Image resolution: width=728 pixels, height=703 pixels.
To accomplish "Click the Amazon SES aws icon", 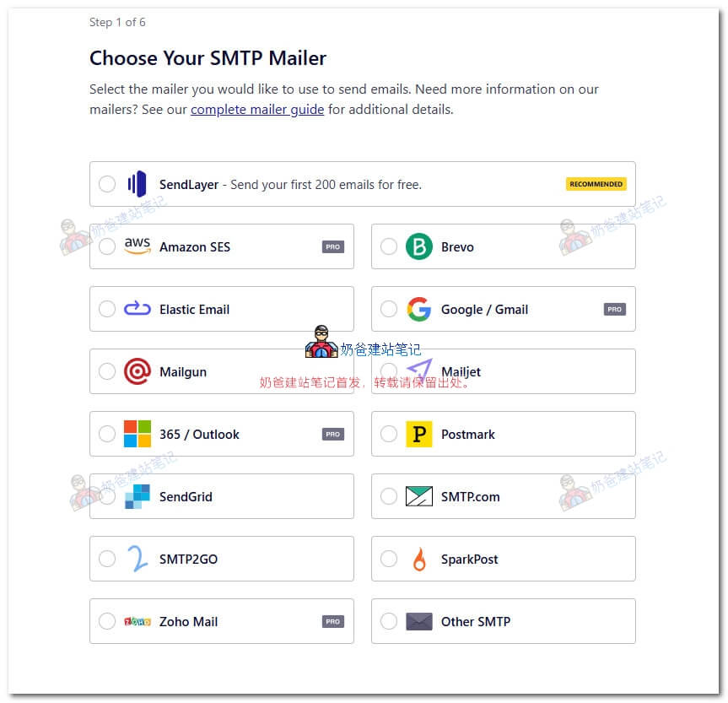I will (137, 246).
